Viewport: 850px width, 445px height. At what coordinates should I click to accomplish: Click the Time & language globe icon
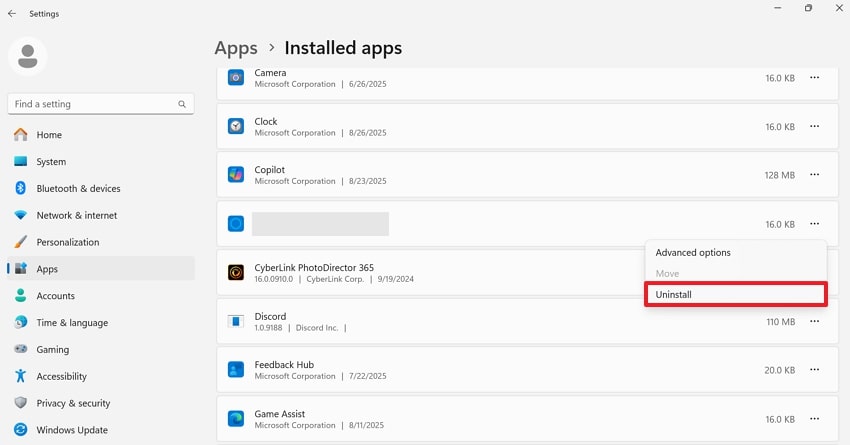tap(21, 322)
